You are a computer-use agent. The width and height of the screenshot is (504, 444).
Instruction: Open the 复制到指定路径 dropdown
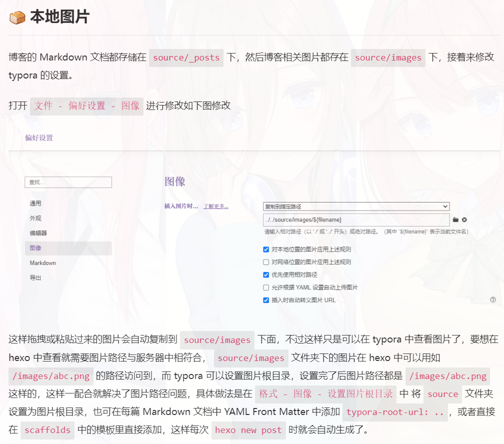[356, 206]
